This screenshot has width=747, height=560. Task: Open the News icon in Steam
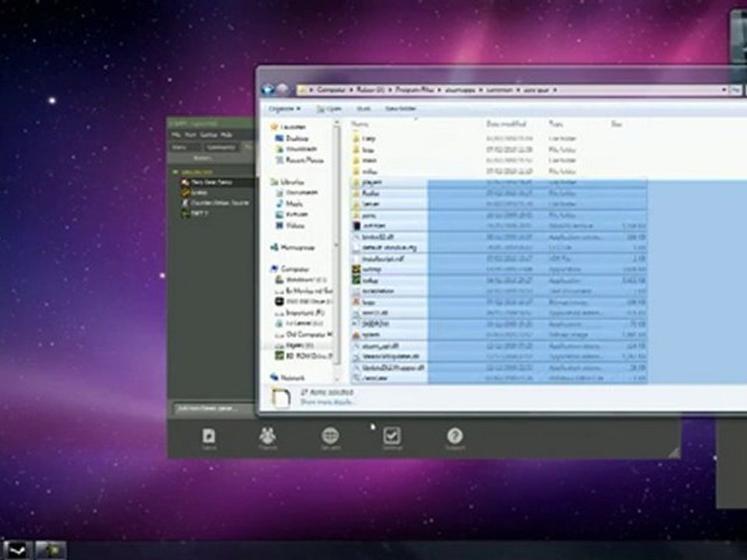click(x=209, y=437)
